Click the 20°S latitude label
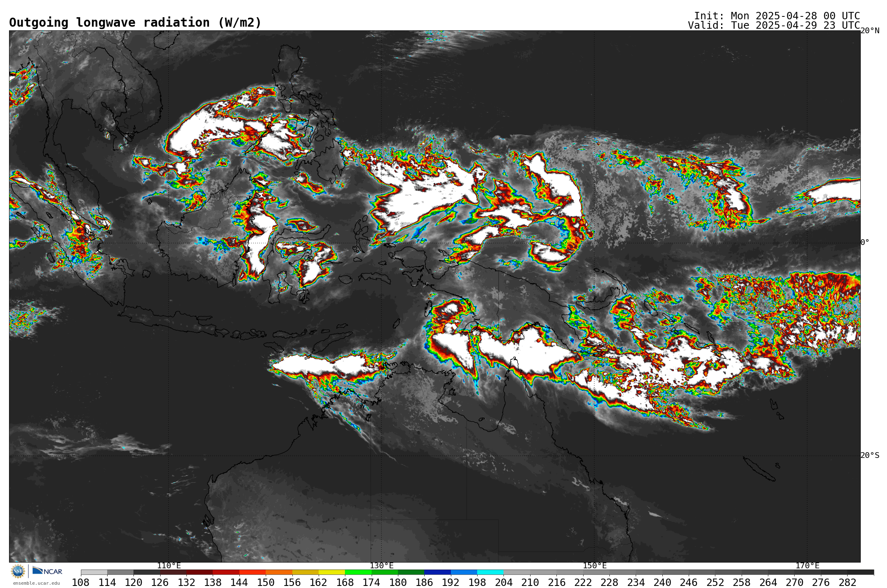 click(870, 455)
